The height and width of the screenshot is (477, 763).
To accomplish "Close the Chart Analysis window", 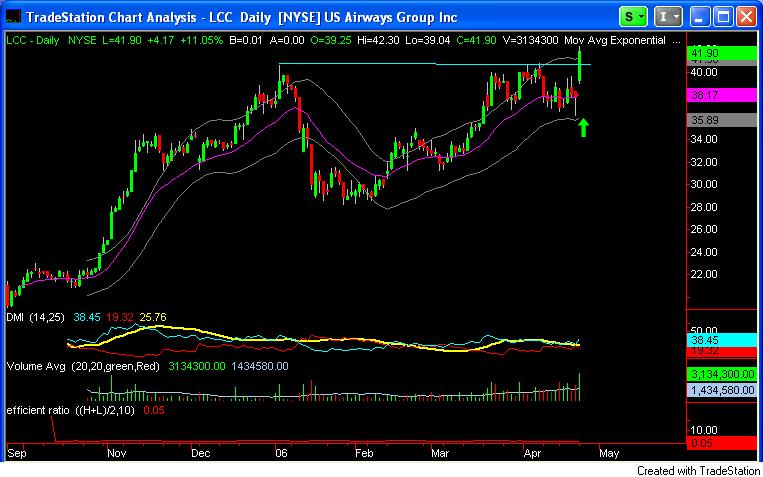I will (x=745, y=17).
